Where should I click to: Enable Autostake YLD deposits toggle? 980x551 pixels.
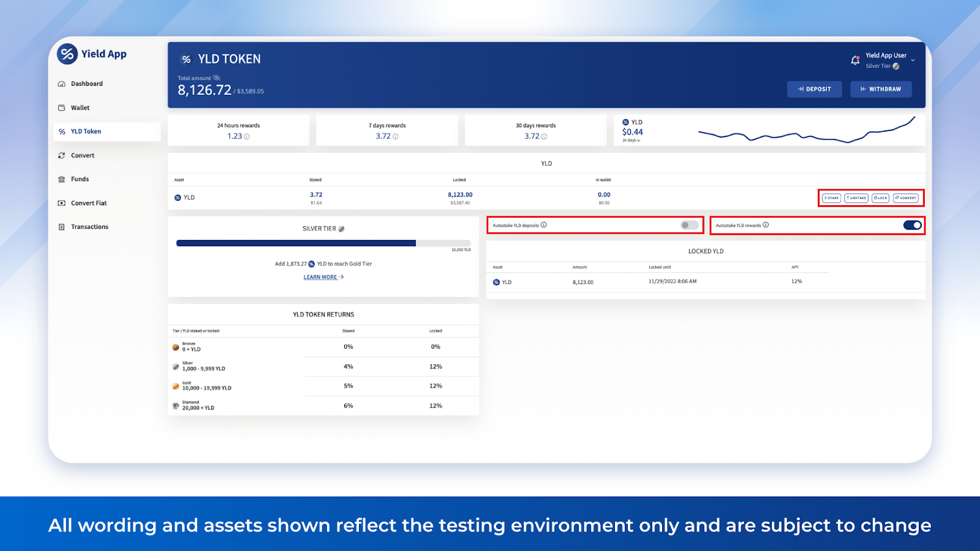pyautogui.click(x=689, y=225)
